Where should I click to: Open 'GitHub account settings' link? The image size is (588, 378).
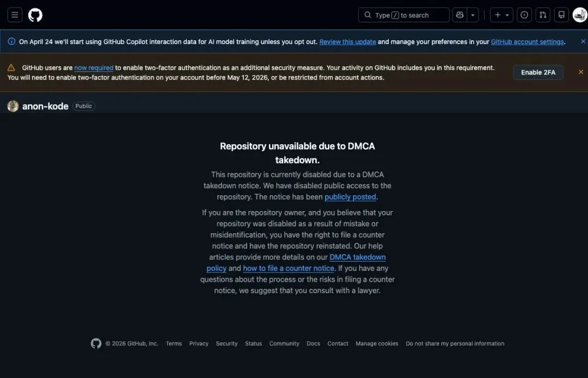[x=527, y=42]
